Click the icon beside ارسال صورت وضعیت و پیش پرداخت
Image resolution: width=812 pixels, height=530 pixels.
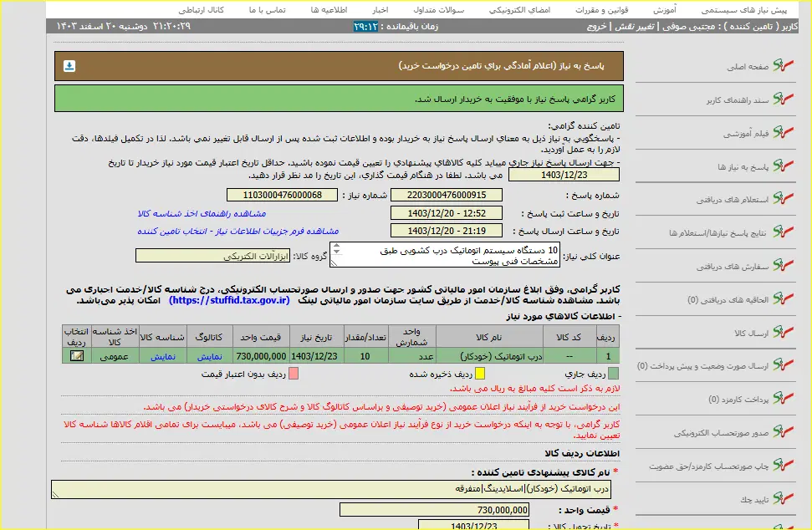[784, 364]
